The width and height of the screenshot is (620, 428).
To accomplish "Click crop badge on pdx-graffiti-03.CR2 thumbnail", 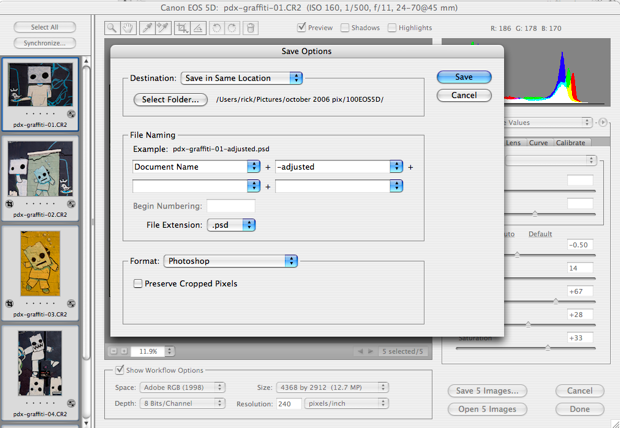I will pos(9,303).
